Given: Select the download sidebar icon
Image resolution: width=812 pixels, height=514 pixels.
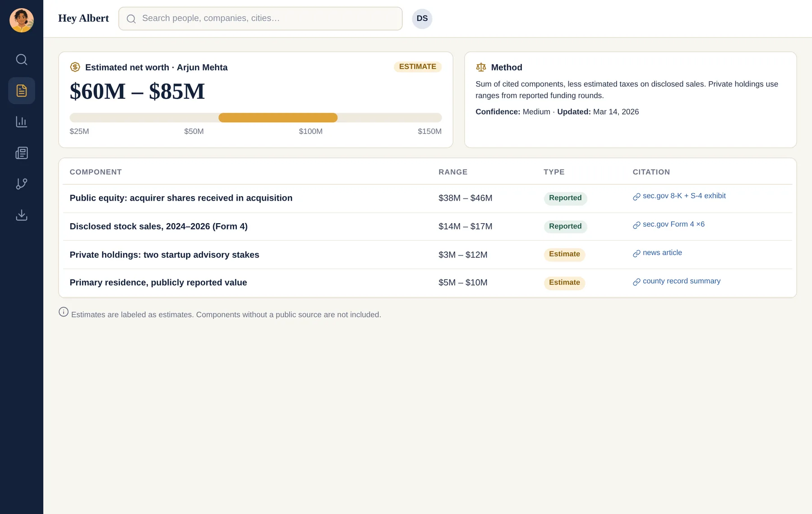Looking at the screenshot, I should pyautogui.click(x=22, y=215).
